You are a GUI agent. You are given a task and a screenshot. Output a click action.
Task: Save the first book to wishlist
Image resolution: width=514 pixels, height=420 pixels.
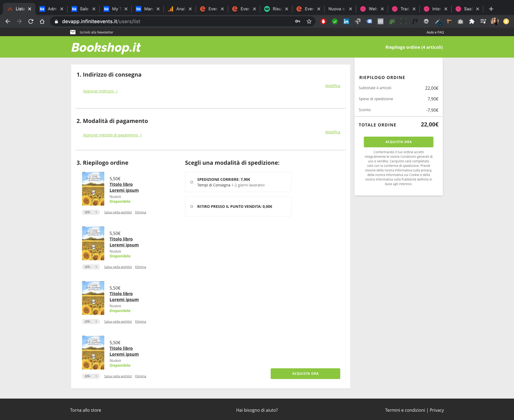point(118,212)
